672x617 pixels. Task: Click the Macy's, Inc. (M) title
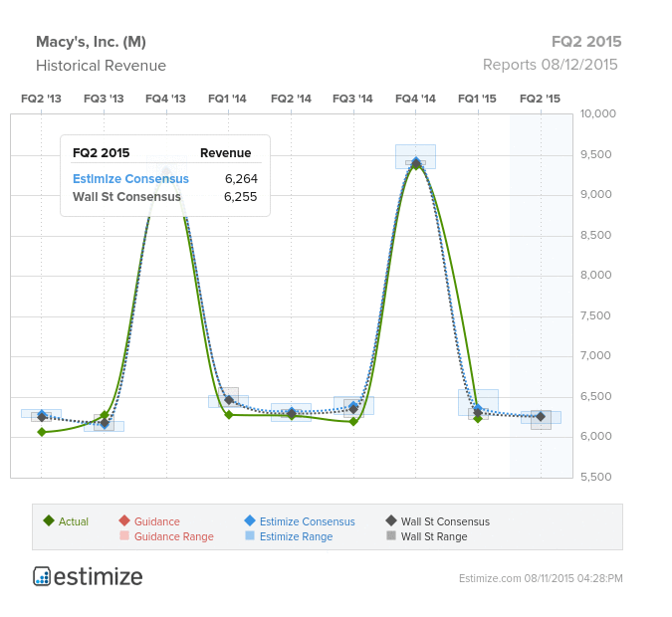pyautogui.click(x=91, y=42)
